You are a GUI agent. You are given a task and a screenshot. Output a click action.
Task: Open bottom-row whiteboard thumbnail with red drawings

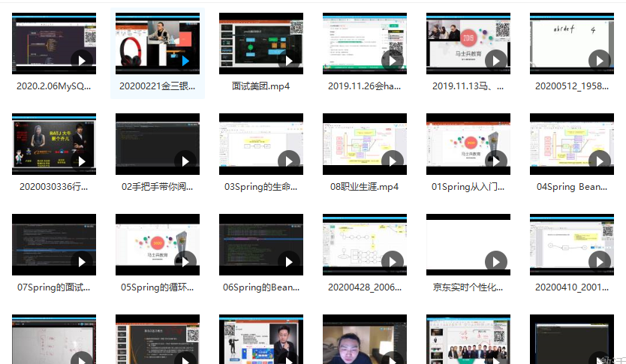54,339
